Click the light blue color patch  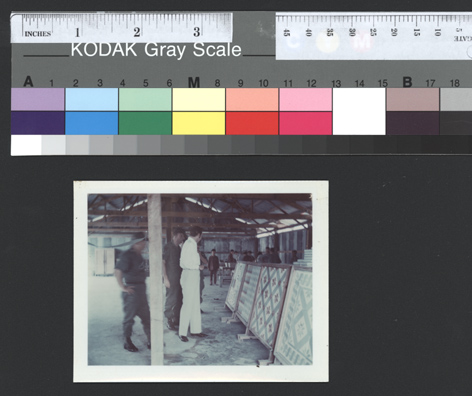tap(92, 99)
